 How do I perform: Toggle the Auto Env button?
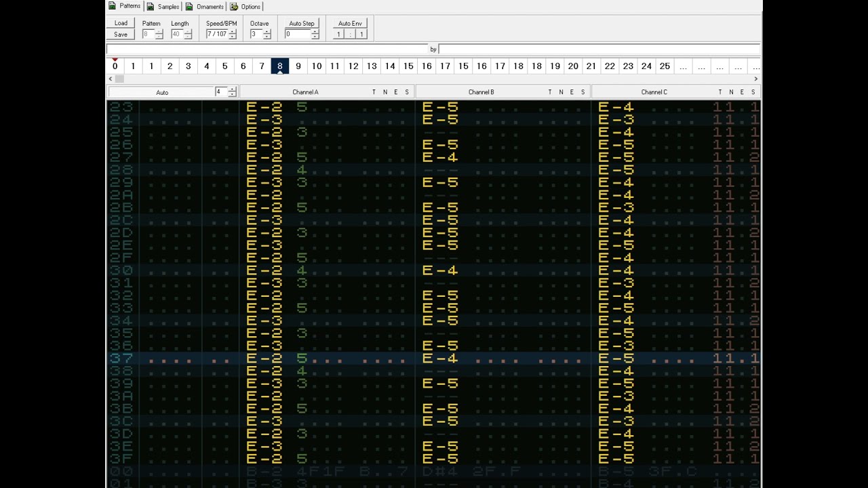(x=350, y=23)
